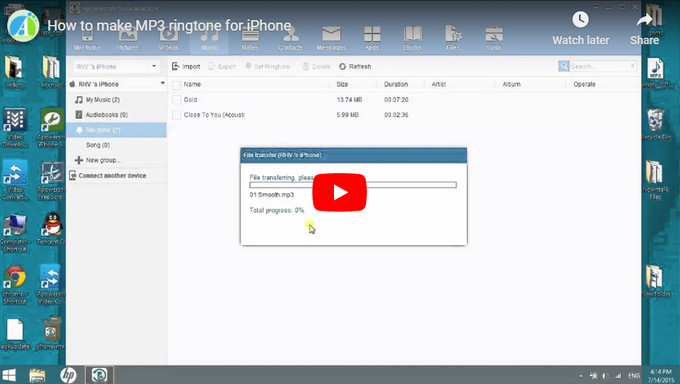The height and width of the screenshot is (384, 680).
Task: Sort by the Artist column
Action: pos(438,84)
